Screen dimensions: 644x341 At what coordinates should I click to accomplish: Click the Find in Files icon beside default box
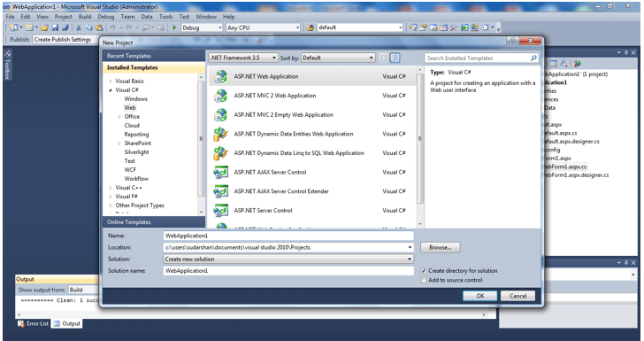point(310,27)
